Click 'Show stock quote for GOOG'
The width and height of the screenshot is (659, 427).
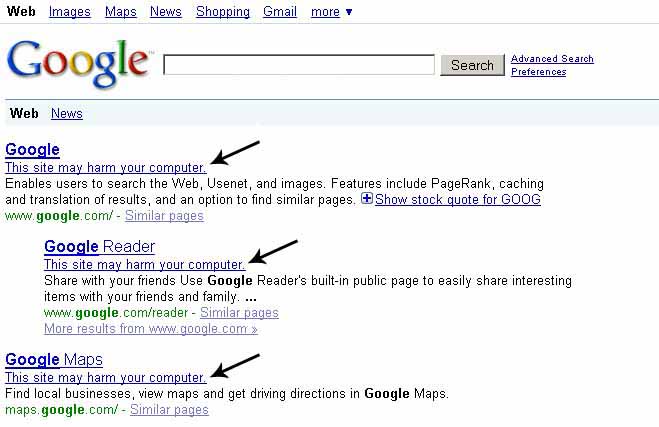458,199
